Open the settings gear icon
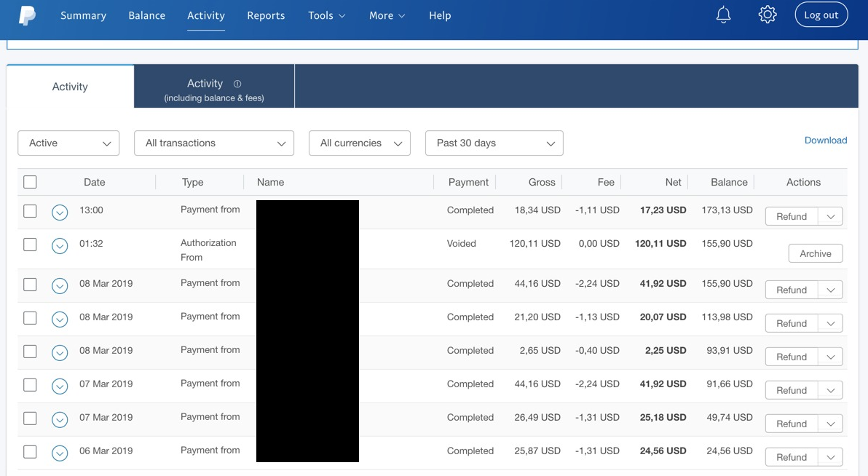 pos(768,15)
